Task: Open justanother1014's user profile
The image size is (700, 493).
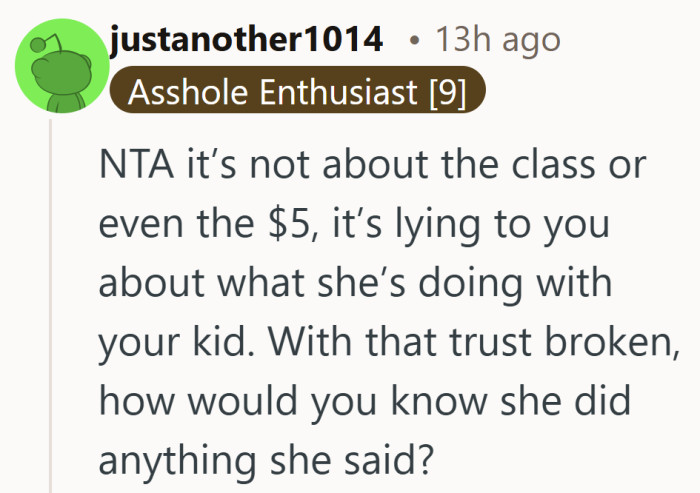Action: [246, 40]
